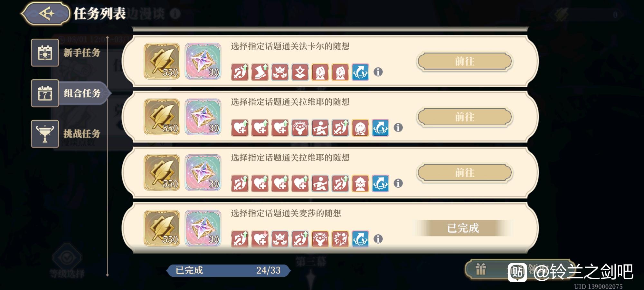Tap the gold feather reward in the 法卡尔 task
This screenshot has width=644, height=290.
(162, 61)
